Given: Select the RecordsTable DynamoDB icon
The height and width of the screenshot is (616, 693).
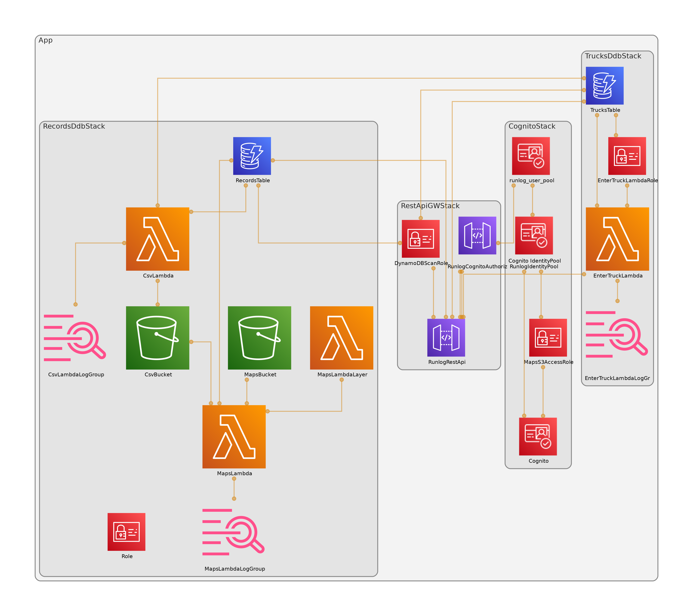Looking at the screenshot, I should click(252, 156).
